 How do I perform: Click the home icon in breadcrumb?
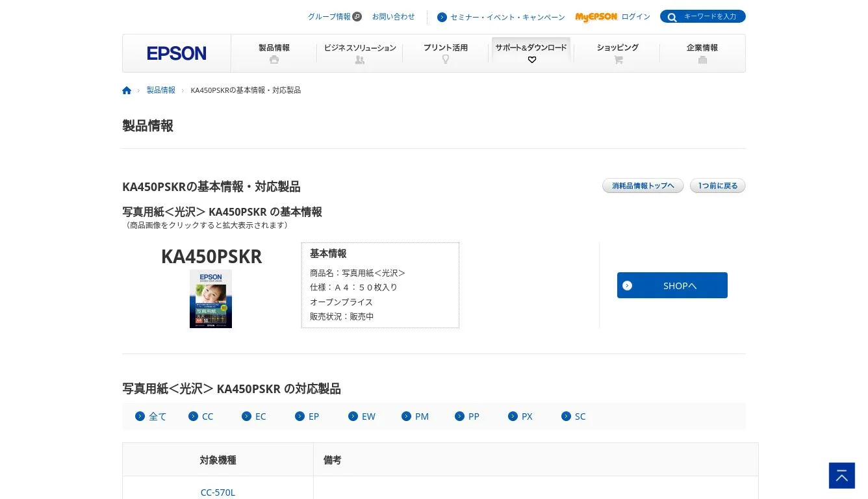[x=127, y=90]
